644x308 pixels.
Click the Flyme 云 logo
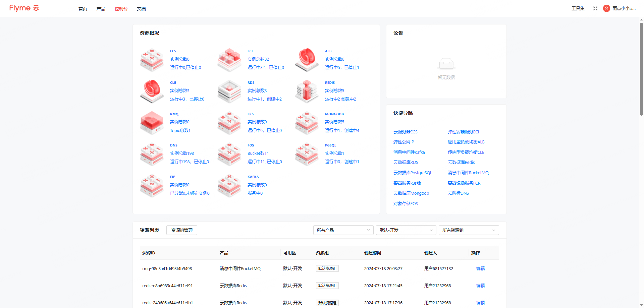click(x=24, y=8)
